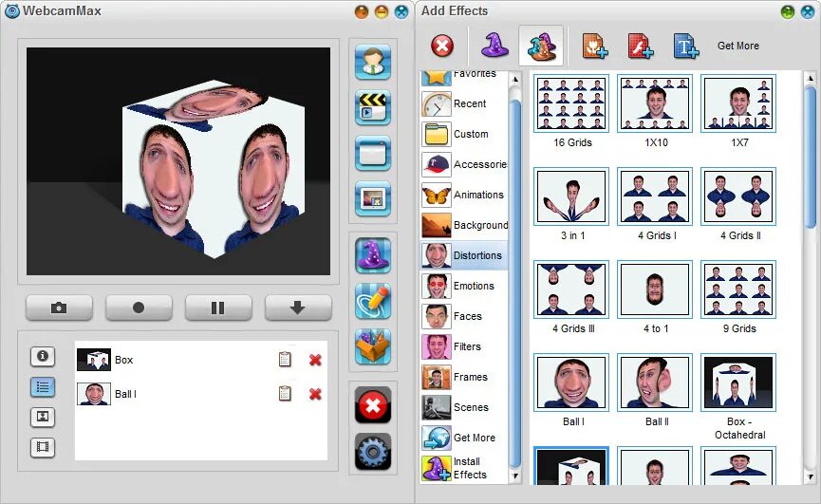
Task: Click the add picture effect icon
Action: 595,46
